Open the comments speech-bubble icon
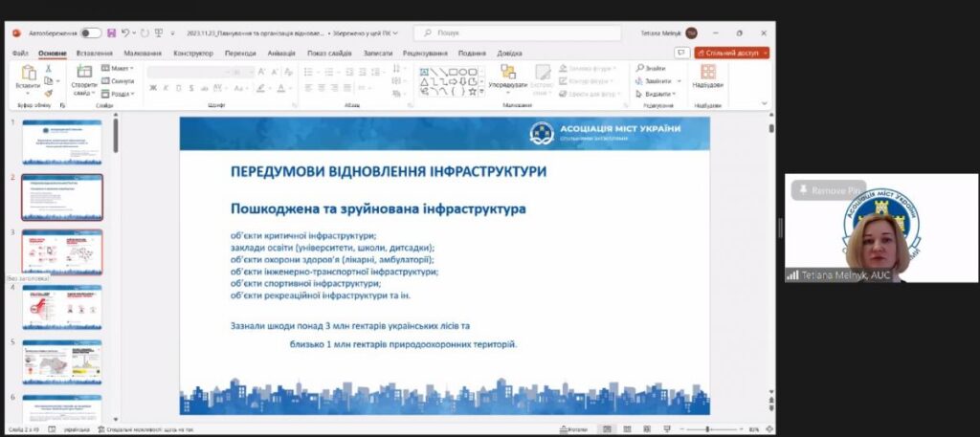This screenshot has height=437, width=980. click(x=681, y=53)
